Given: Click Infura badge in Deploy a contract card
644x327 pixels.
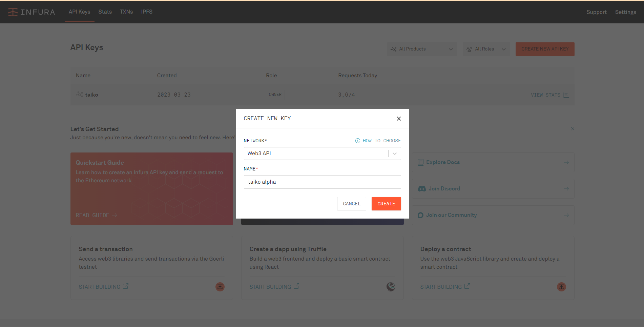Looking at the screenshot, I should coord(562,287).
